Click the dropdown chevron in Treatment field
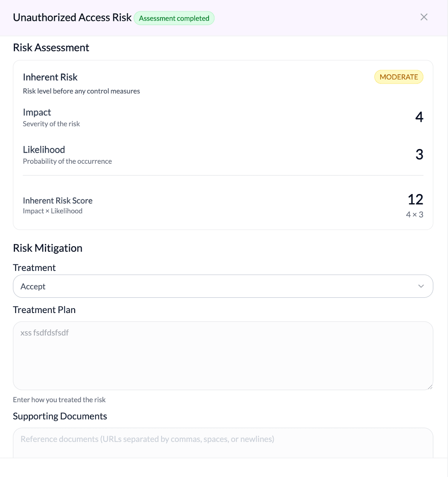 421,286
